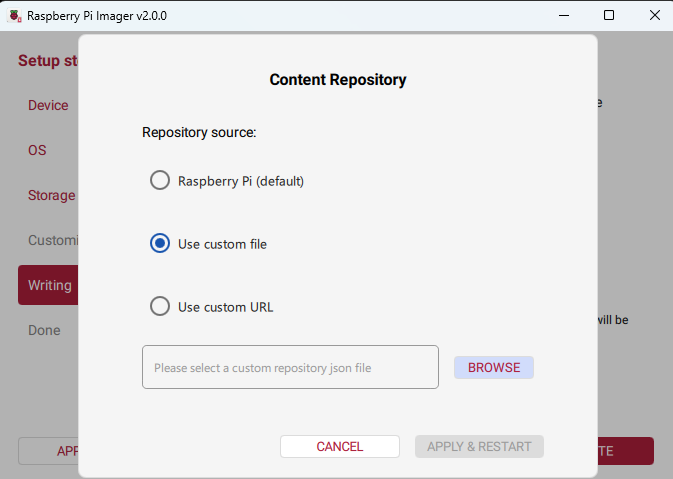Select the Use custom URL radio button
The width and height of the screenshot is (673, 479).
160,307
